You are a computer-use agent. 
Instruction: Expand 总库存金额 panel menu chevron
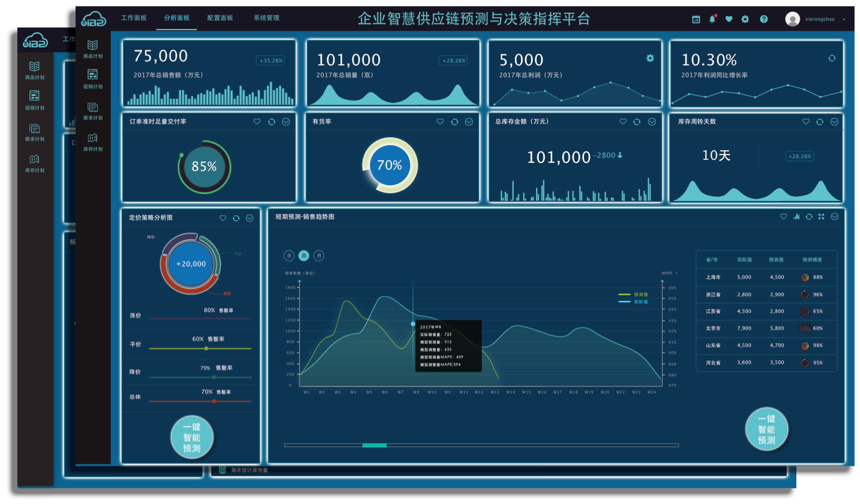point(652,122)
